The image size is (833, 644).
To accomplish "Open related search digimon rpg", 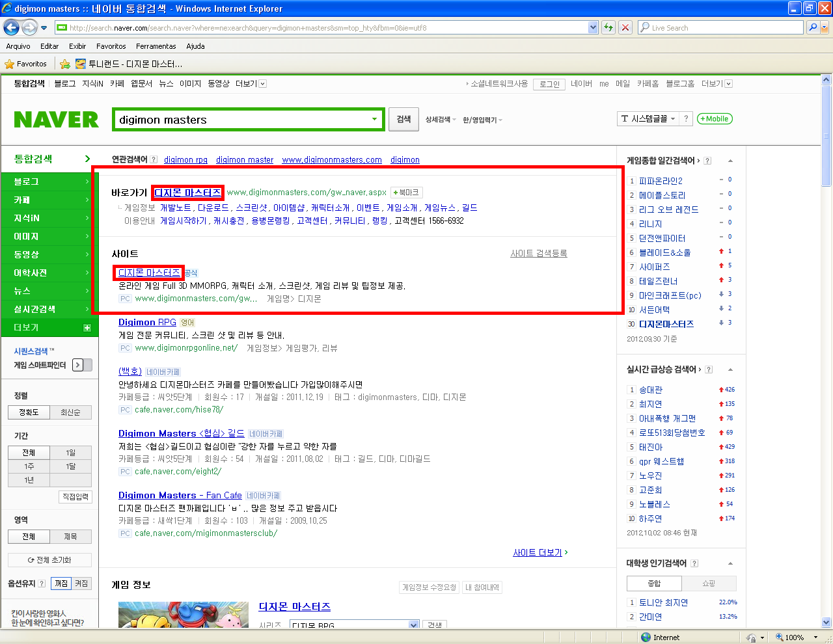I will pyautogui.click(x=185, y=159).
